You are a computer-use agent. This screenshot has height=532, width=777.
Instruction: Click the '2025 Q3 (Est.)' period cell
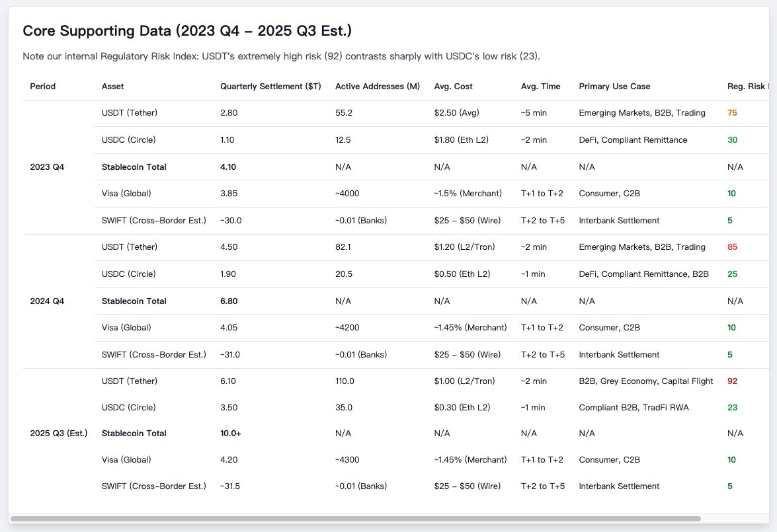pos(58,434)
